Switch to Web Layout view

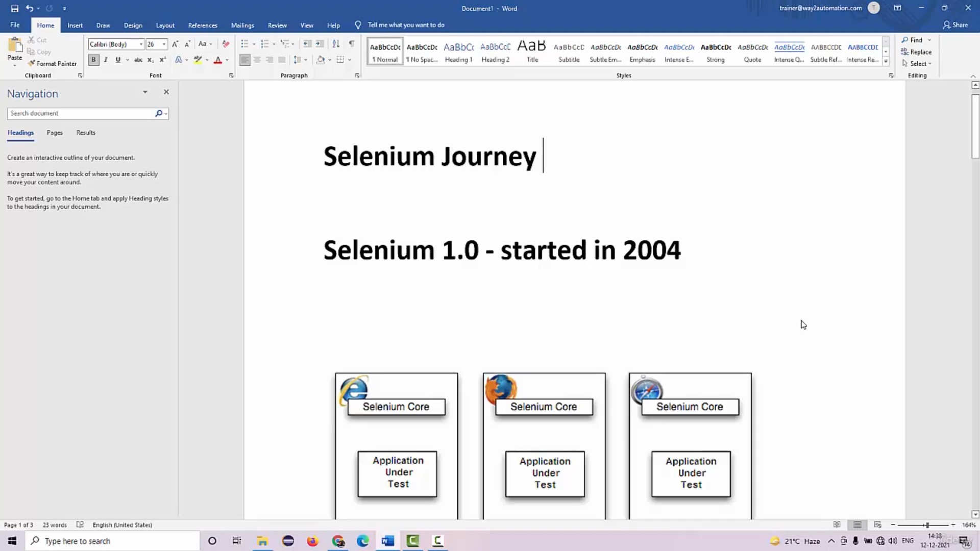tap(877, 524)
